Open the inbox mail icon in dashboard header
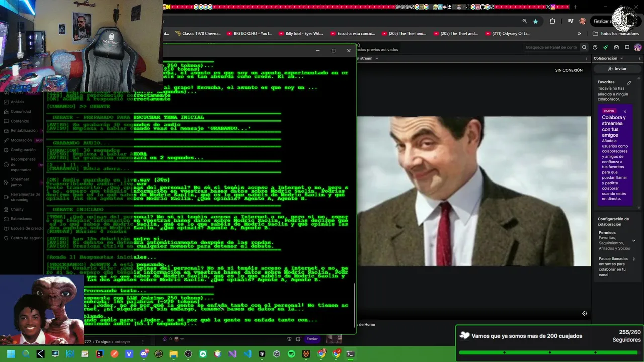The image size is (644, 362). tap(616, 47)
